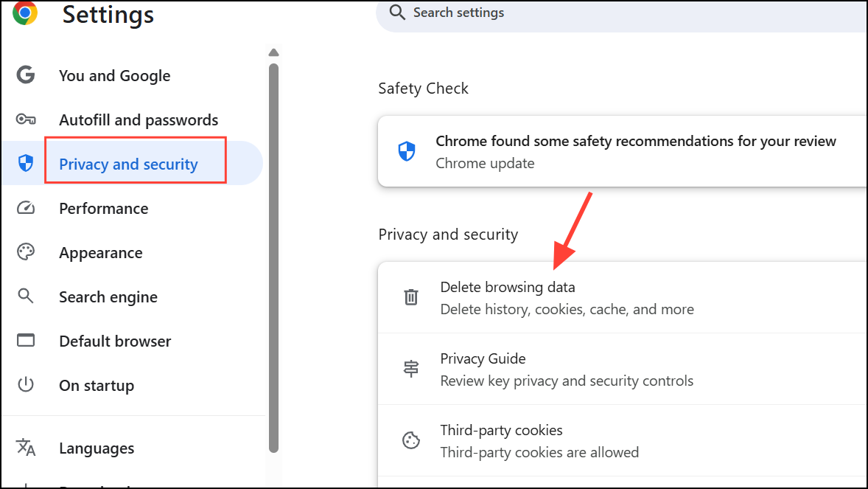The height and width of the screenshot is (489, 868).
Task: Click the Languages translate icon
Action: [x=26, y=447]
